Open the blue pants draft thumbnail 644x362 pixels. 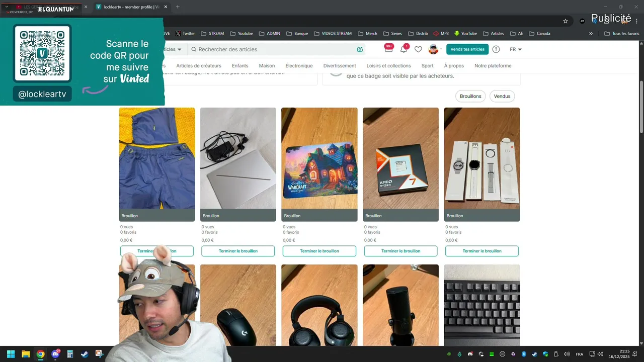click(x=157, y=158)
